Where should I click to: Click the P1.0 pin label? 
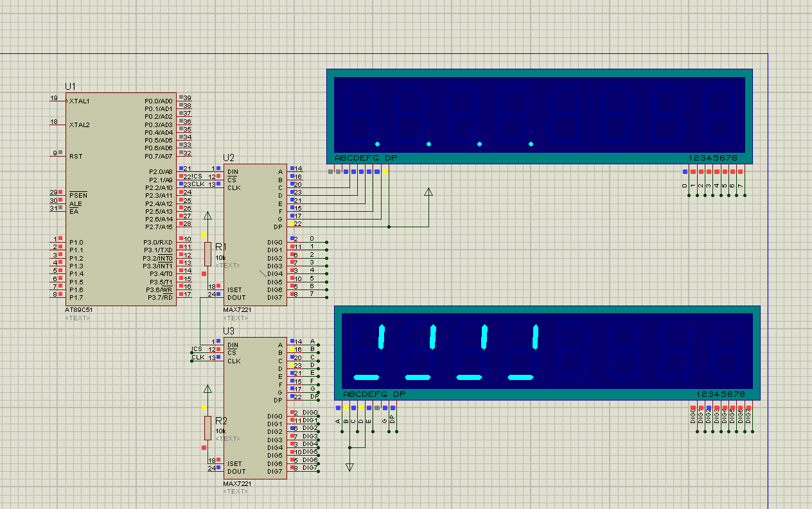tap(76, 243)
